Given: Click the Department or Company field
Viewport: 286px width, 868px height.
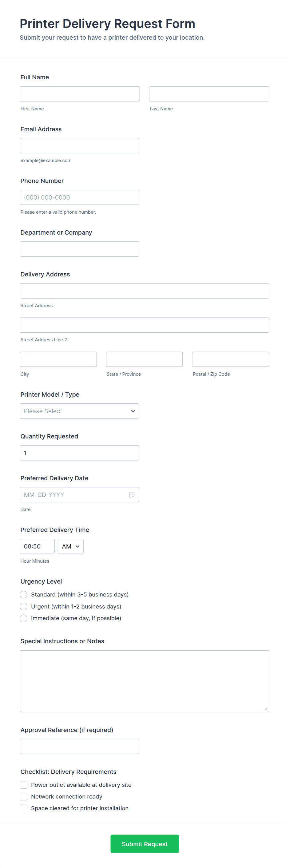Looking at the screenshot, I should pyautogui.click(x=79, y=249).
